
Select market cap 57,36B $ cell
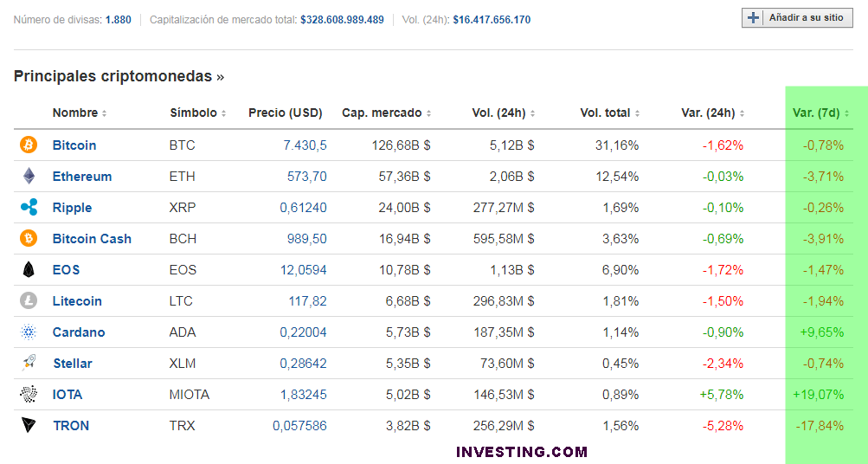coord(404,176)
